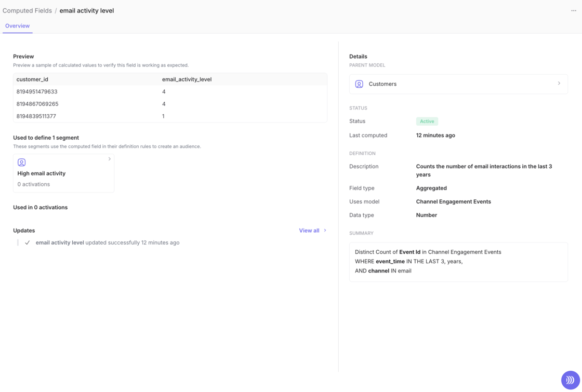
Task: Select the email_activity_level column header
Action: point(187,79)
